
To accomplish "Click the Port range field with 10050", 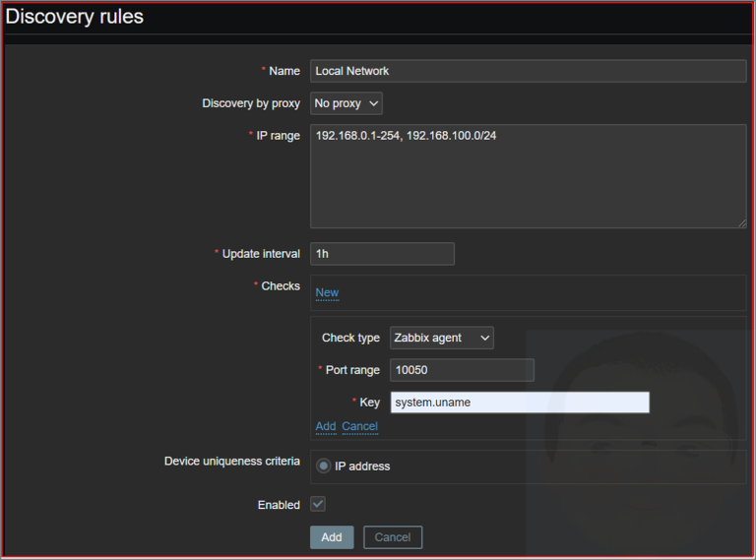I will (x=462, y=370).
